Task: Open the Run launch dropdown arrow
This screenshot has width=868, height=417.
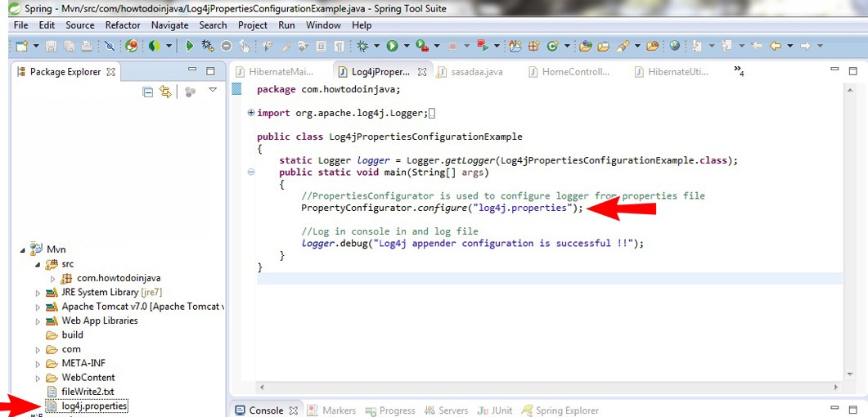Action: pyautogui.click(x=407, y=46)
